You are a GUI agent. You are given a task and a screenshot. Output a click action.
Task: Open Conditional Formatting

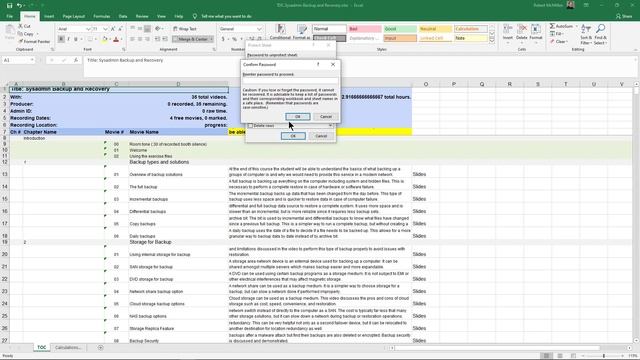pos(280,32)
